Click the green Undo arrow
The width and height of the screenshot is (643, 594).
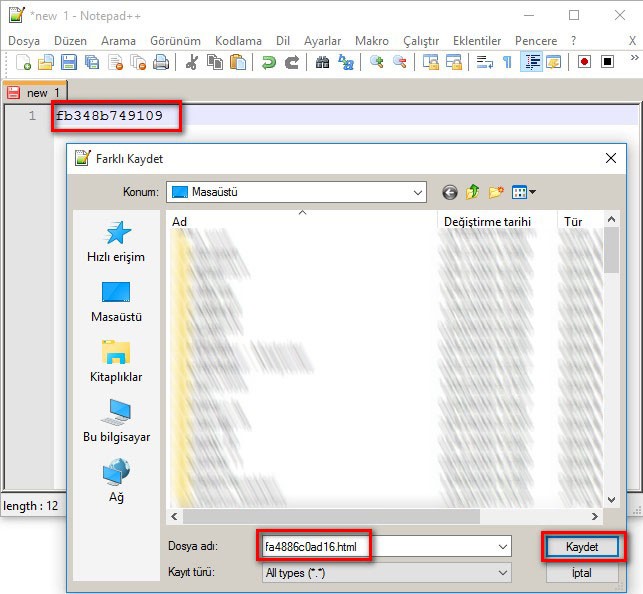click(x=269, y=62)
